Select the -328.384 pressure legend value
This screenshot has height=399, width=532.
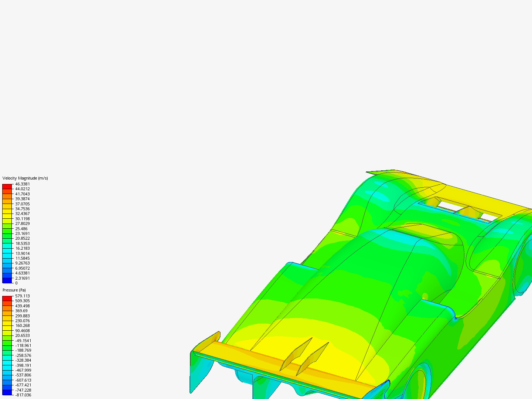click(23, 360)
